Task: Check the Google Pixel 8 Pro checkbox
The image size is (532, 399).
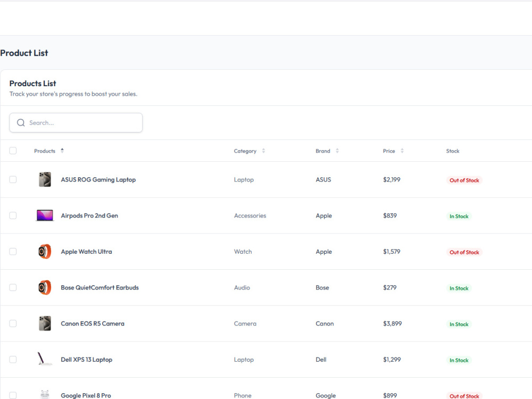Action: pos(13,395)
